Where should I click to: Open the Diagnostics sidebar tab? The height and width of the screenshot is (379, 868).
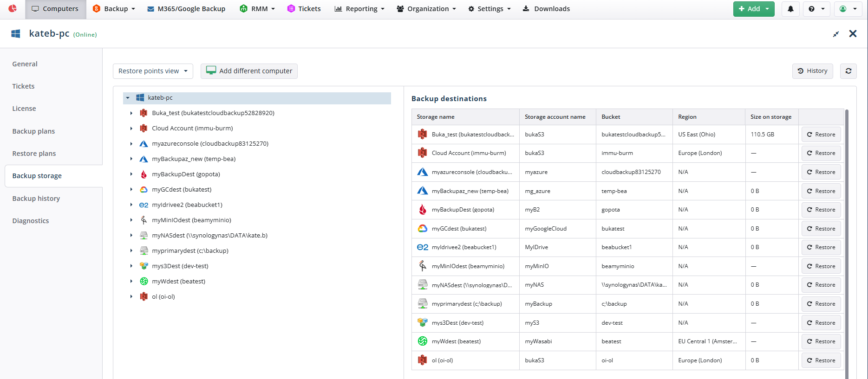click(31, 221)
